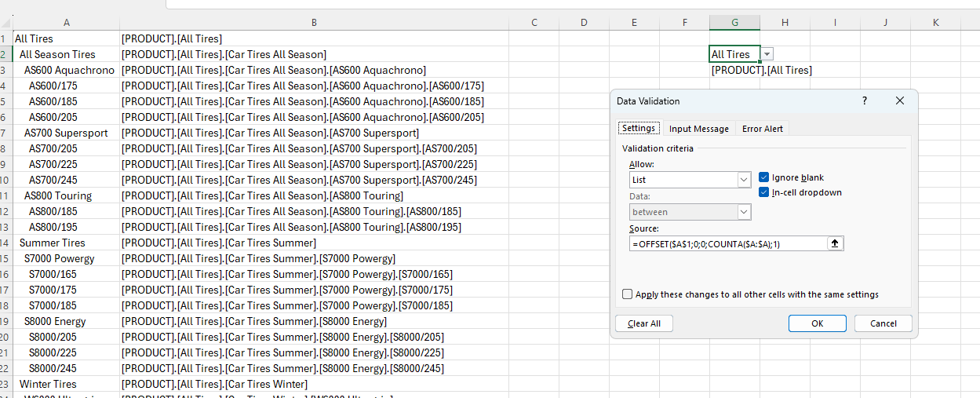Screen dimensions: 980x398
Task: Click cell S8000/205 in column A
Action: click(x=66, y=337)
